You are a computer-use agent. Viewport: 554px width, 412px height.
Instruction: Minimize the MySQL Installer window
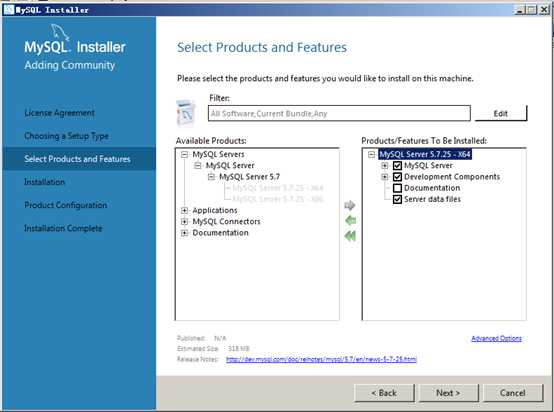point(519,10)
